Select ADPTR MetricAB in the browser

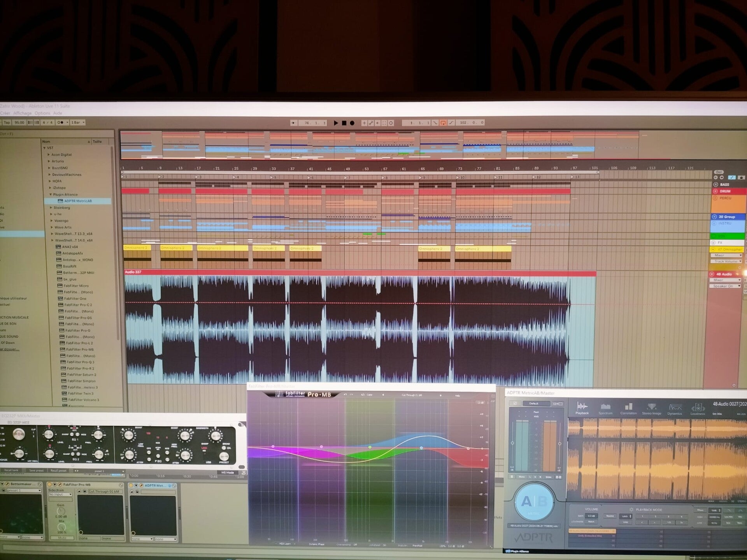(77, 201)
